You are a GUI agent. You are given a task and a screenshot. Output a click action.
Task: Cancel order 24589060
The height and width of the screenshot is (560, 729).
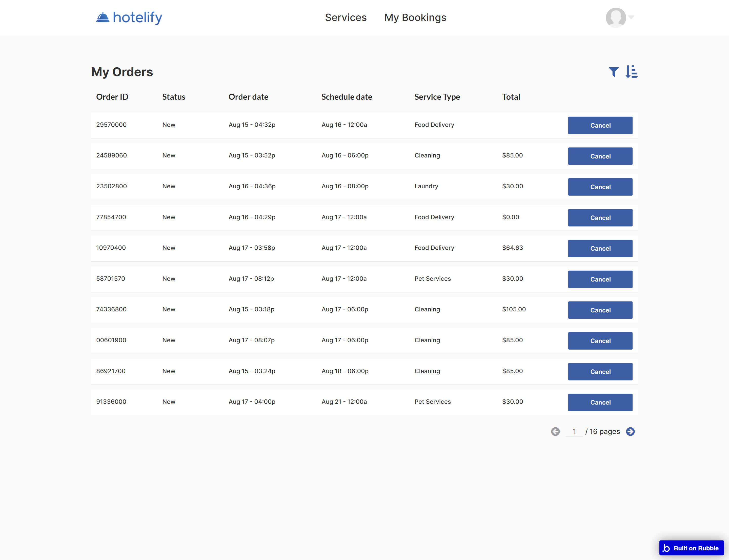(x=600, y=156)
